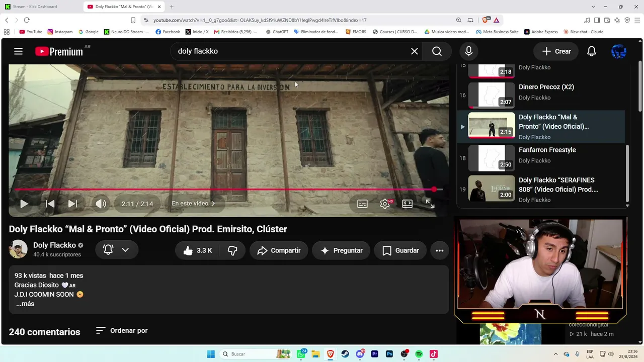
Task: Open the Adobe Express bookmark
Action: point(541,32)
